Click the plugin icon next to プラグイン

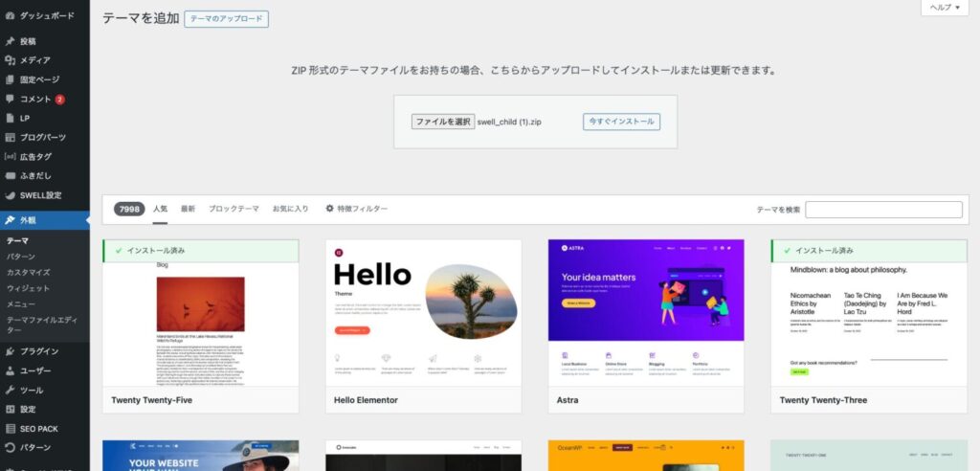[10, 351]
